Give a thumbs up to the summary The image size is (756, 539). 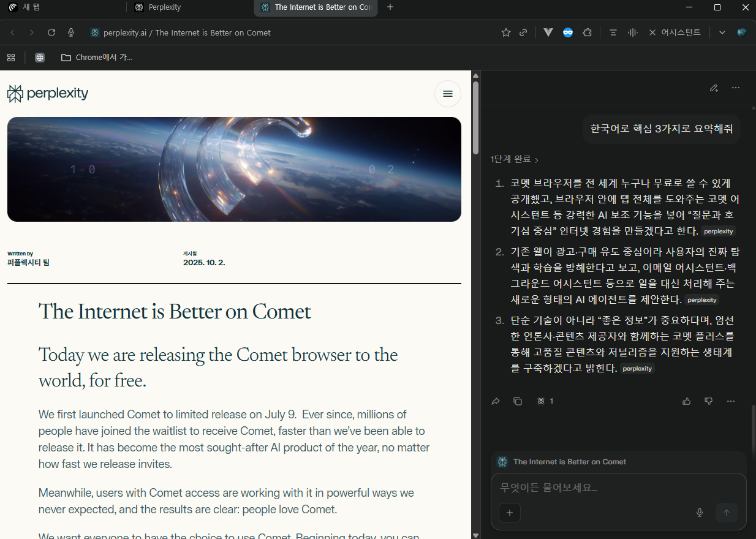tap(686, 401)
